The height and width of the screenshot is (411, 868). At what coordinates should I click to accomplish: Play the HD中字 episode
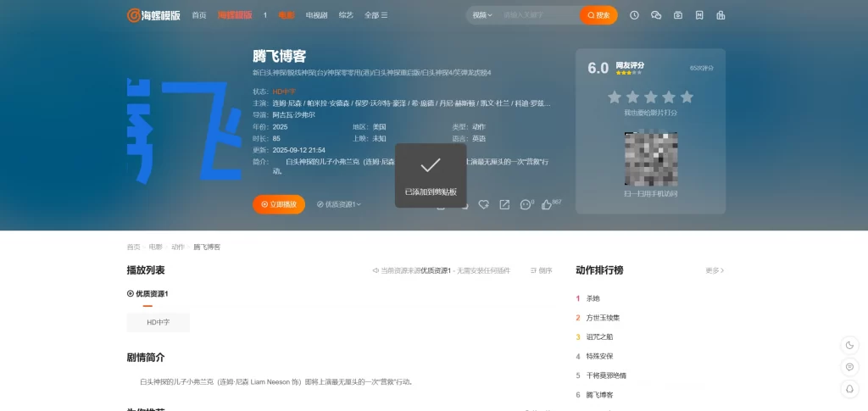[x=159, y=323]
